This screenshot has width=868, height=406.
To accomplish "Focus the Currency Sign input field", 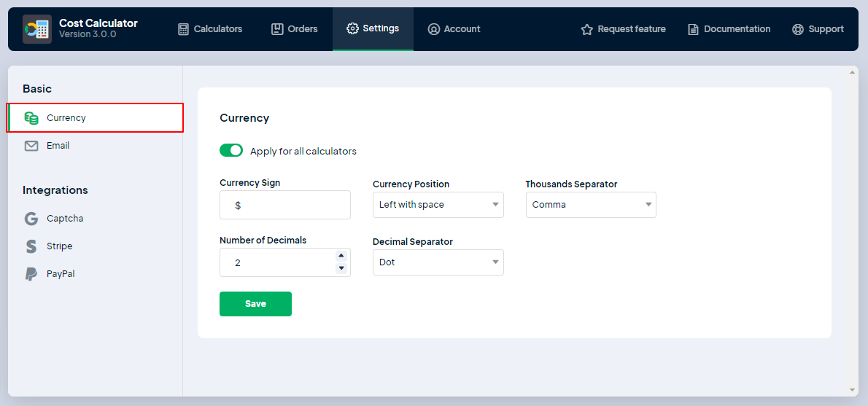I will (285, 205).
